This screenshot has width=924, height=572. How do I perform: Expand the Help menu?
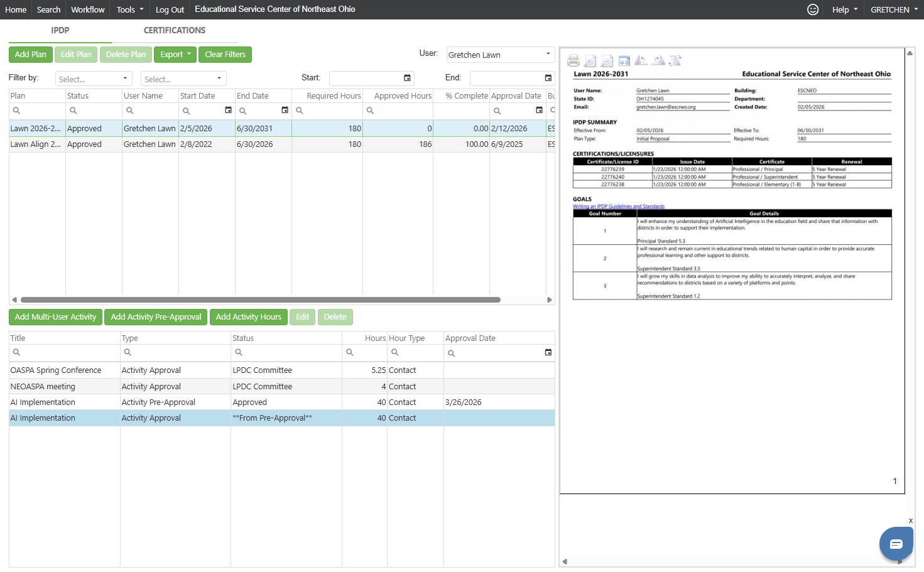pyautogui.click(x=845, y=9)
